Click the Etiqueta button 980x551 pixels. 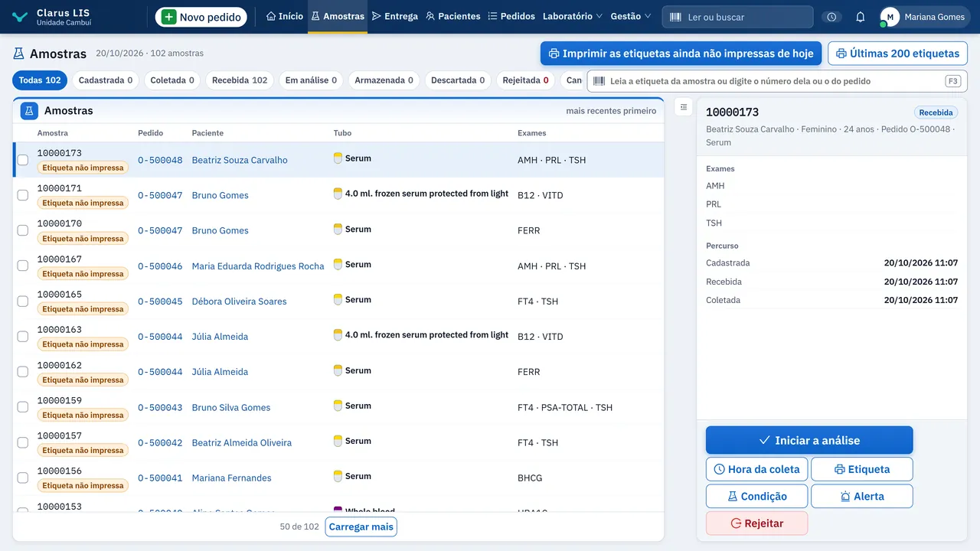[x=862, y=469]
